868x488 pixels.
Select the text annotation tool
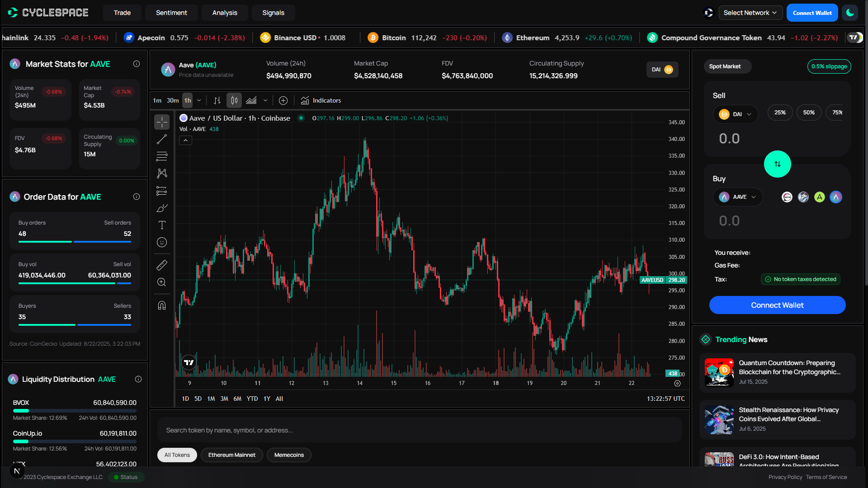tap(162, 225)
